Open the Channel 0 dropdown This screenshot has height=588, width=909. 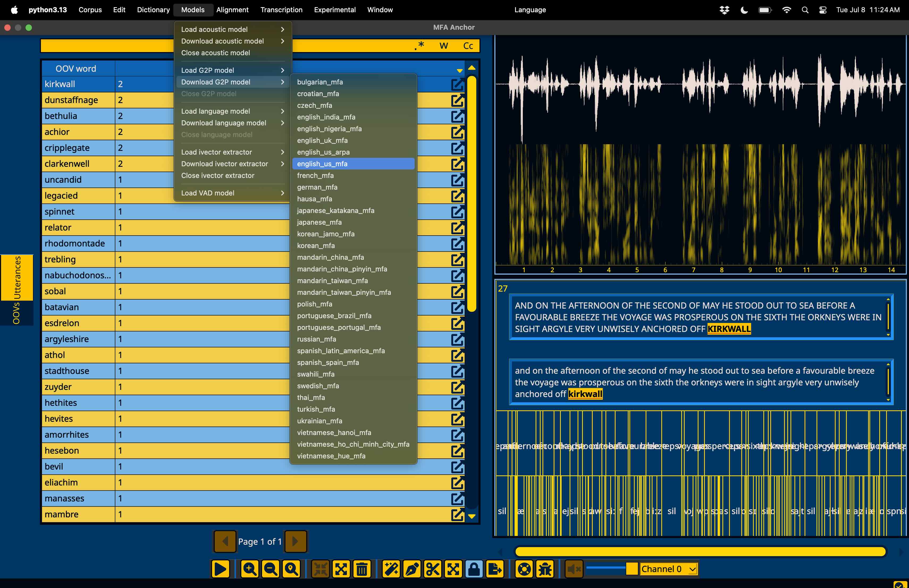669,569
